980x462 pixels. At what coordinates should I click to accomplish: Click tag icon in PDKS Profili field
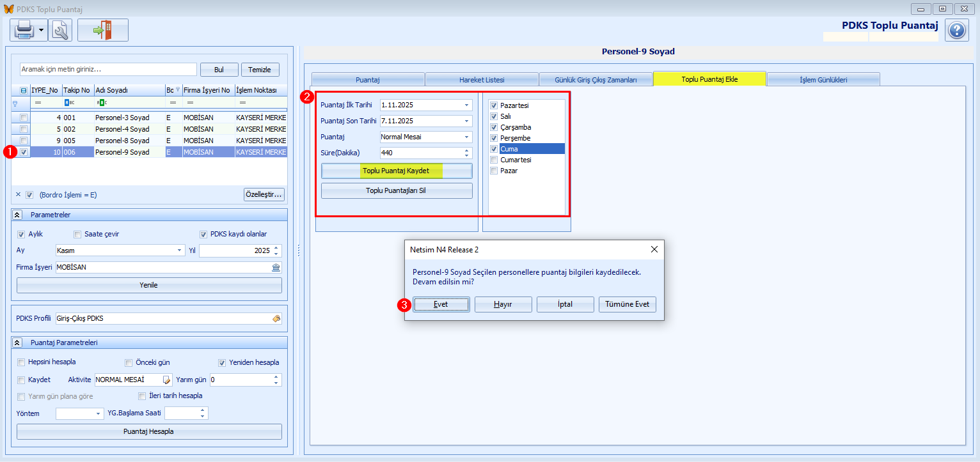[276, 318]
